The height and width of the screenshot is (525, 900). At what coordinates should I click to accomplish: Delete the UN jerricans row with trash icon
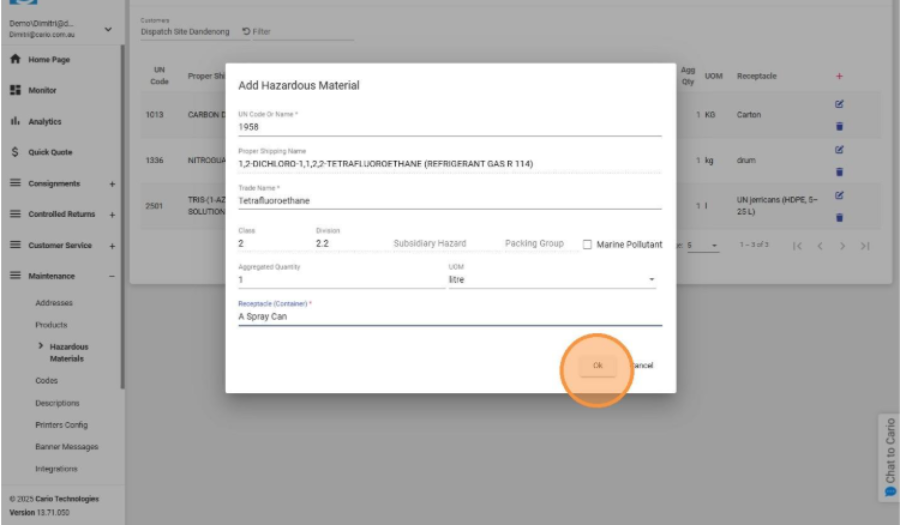(839, 217)
